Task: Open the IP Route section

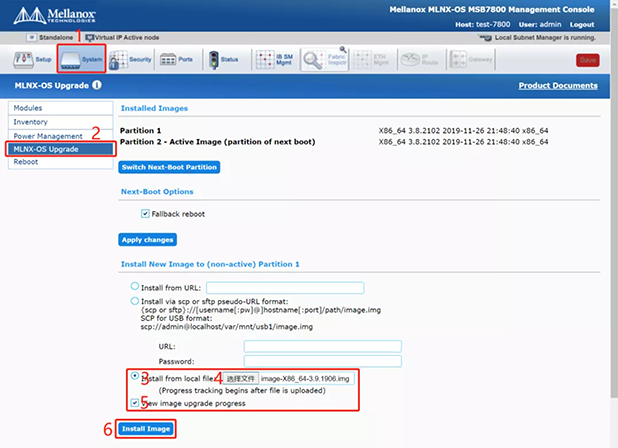Action: 419,59
